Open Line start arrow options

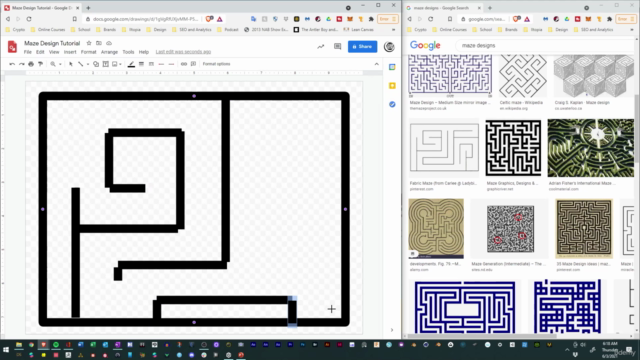pos(161,64)
